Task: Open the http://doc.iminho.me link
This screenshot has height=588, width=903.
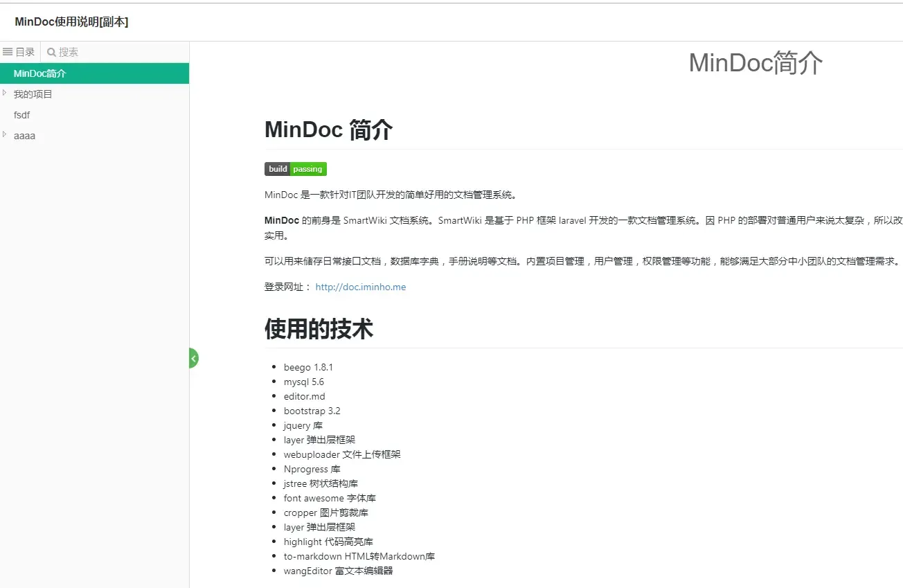Action: click(360, 286)
